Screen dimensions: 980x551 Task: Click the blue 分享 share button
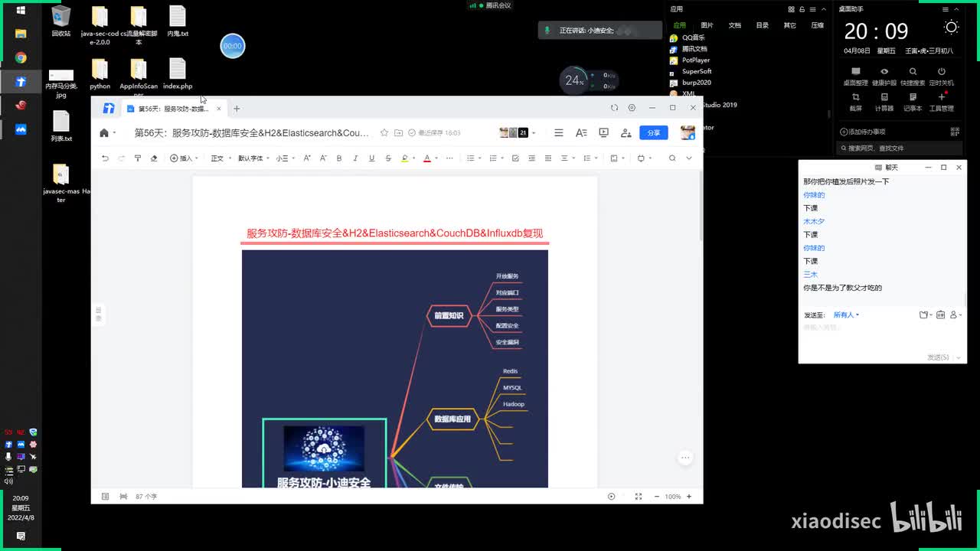pos(654,132)
